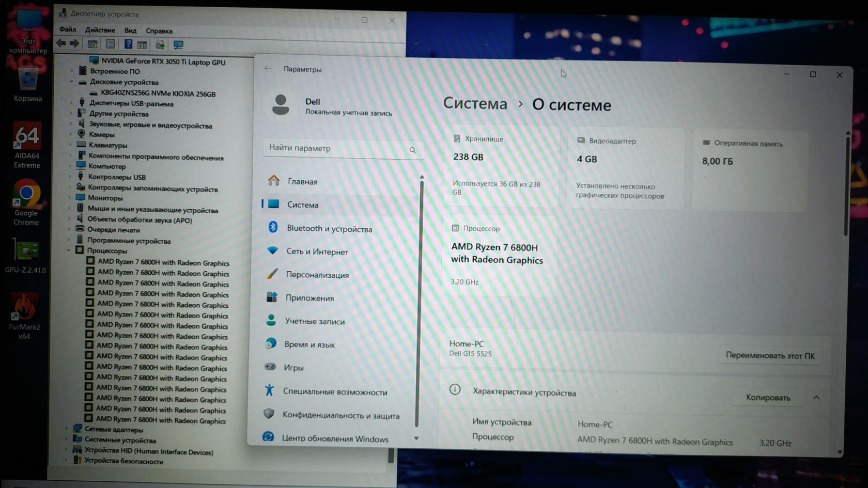Screen dimensions: 868x488
Task: Click the Settings content vertical scrollbar
Action: [x=847, y=187]
